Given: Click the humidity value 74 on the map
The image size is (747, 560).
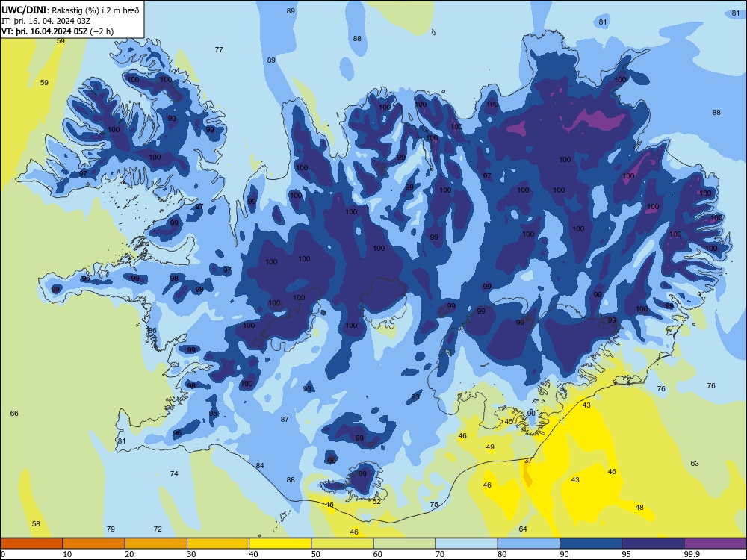Looking at the screenshot, I should 174,474.
